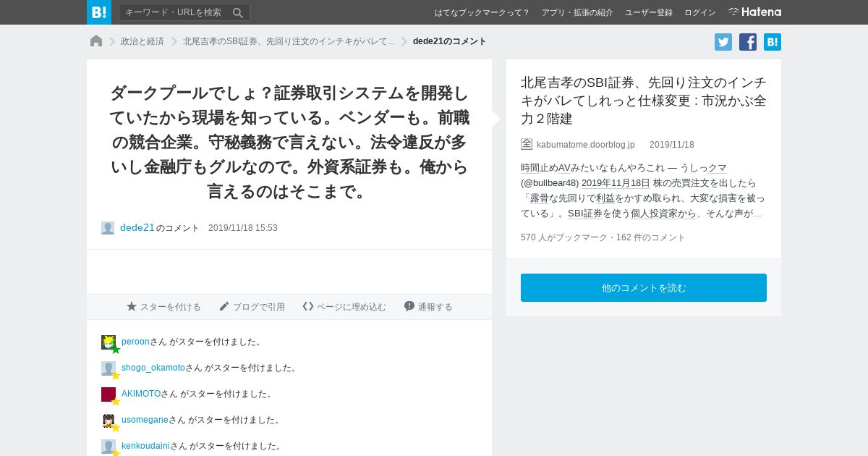
Task: Open peroon avatar icon
Action: [x=109, y=342]
